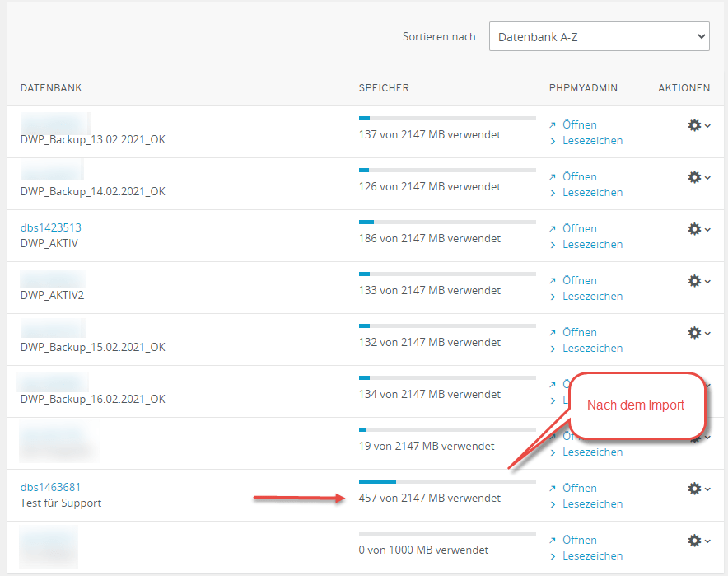This screenshot has width=728, height=576.
Task: Click Öffnen in the DWP_AKTIV row
Action: 579,229
